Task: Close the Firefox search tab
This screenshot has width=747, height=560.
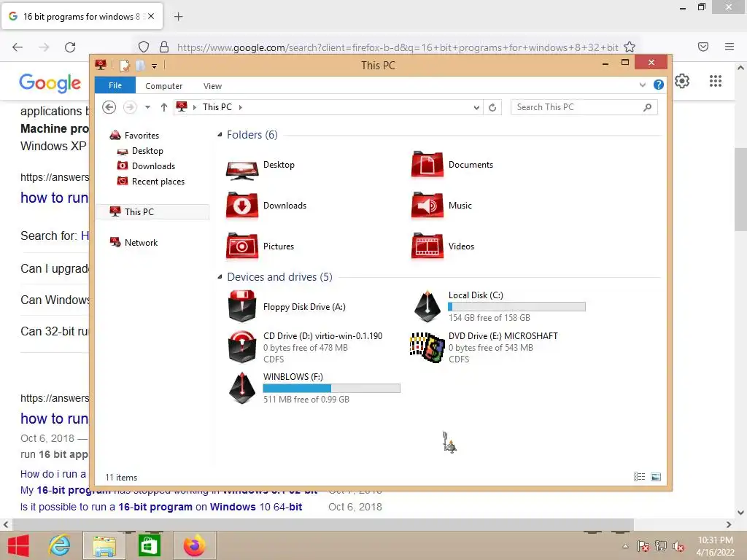Action: [x=151, y=16]
